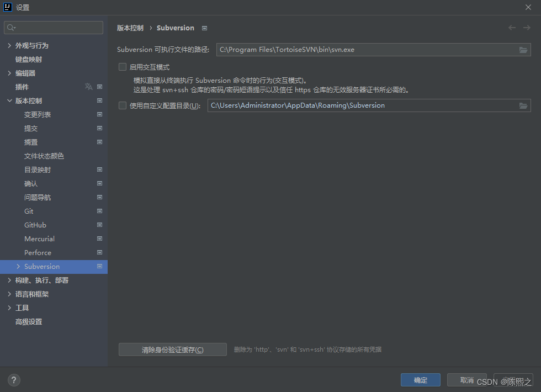Click the 确定 button
Viewport: 541px width, 392px height.
tap(420, 380)
